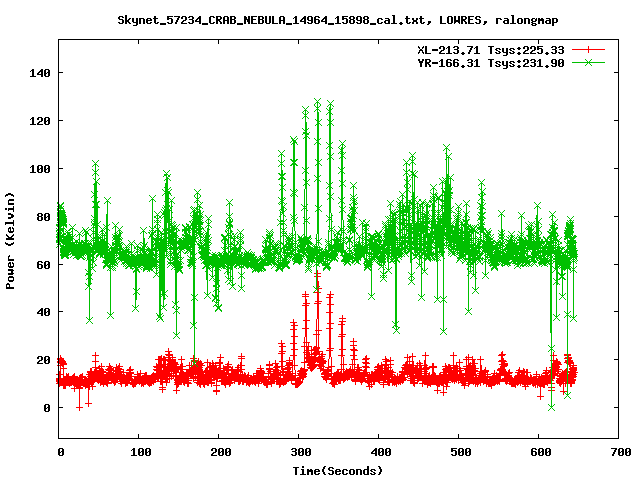Click the x-axis tick label 100
The image size is (640, 480).
[140, 452]
